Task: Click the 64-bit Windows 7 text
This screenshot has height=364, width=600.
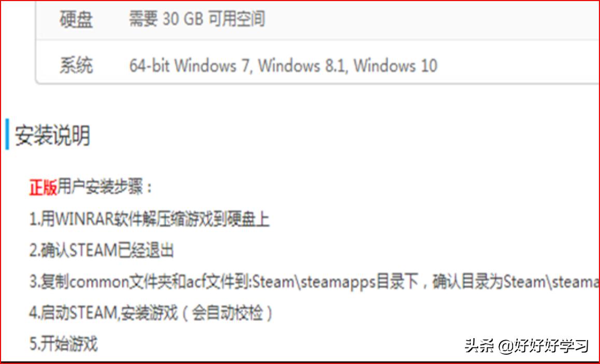Action: [x=190, y=65]
